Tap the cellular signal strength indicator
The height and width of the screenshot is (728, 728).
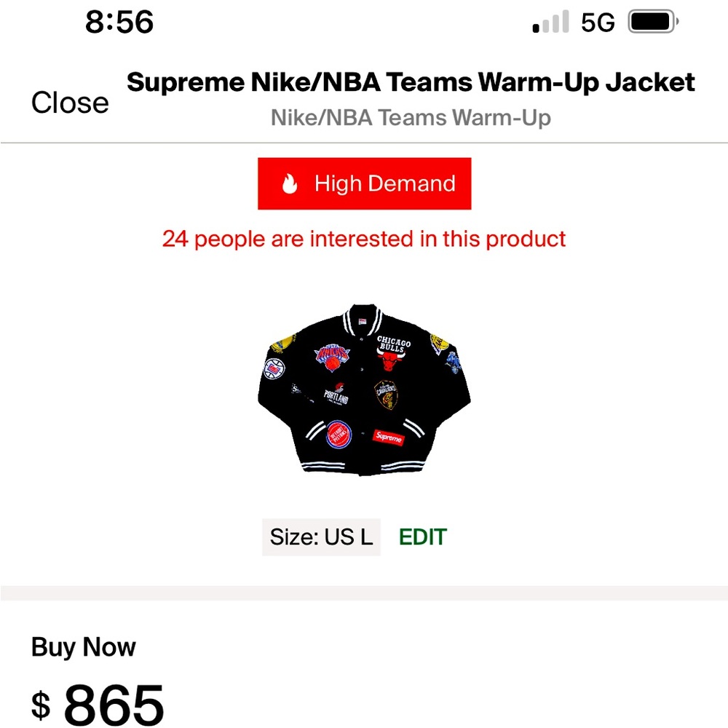[x=550, y=22]
